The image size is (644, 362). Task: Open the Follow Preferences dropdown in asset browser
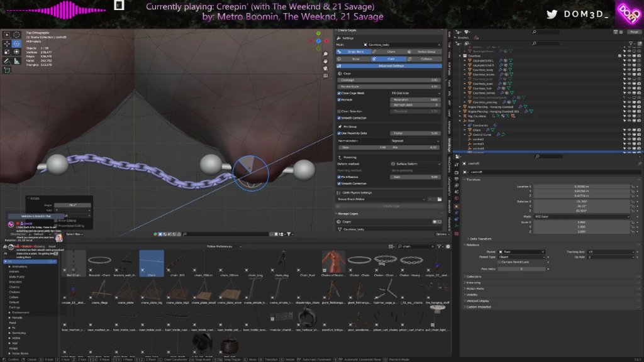pyautogui.click(x=224, y=246)
